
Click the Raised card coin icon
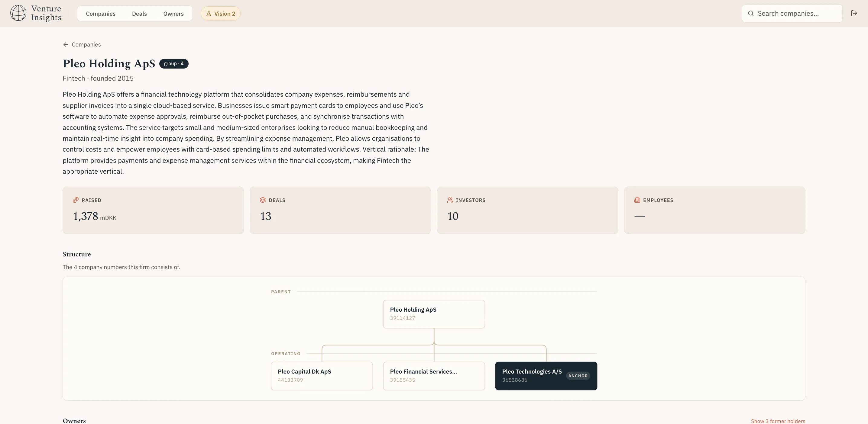pos(76,200)
